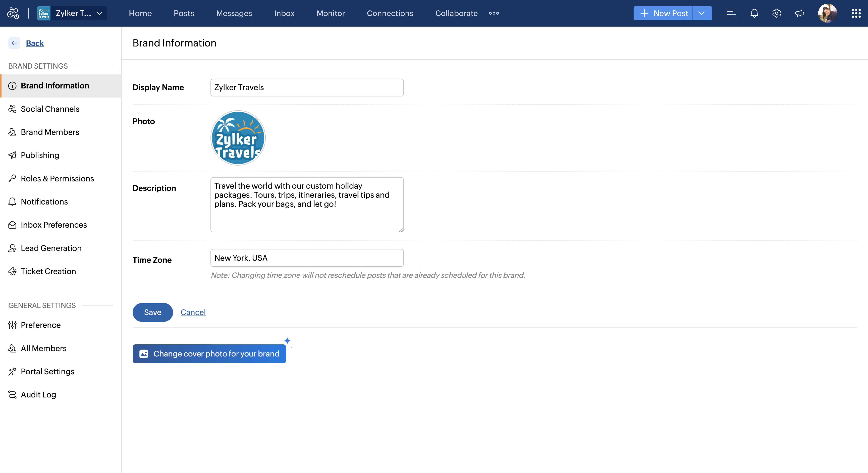
Task: Click the Cancel link
Action: tap(193, 312)
